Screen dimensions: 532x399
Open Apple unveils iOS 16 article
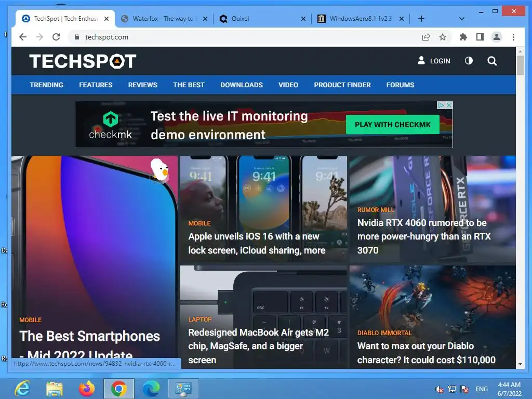pos(257,243)
